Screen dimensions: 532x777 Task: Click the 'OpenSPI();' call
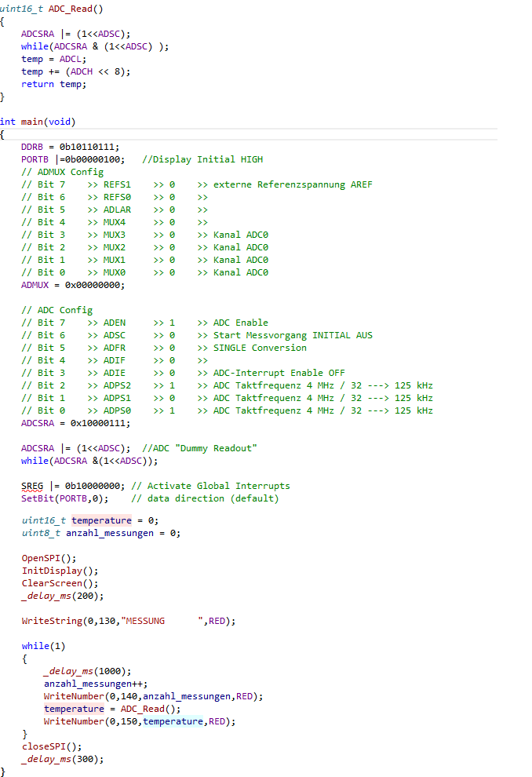pyautogui.click(x=49, y=558)
